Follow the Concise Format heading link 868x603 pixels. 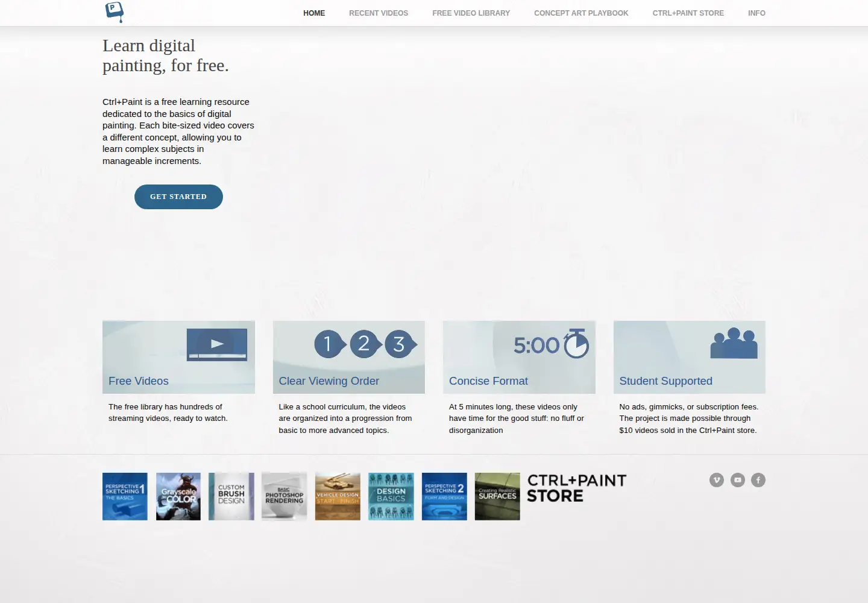(488, 381)
